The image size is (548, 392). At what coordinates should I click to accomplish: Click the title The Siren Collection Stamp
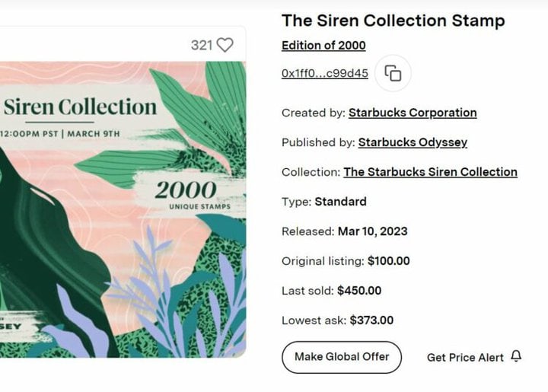click(393, 21)
